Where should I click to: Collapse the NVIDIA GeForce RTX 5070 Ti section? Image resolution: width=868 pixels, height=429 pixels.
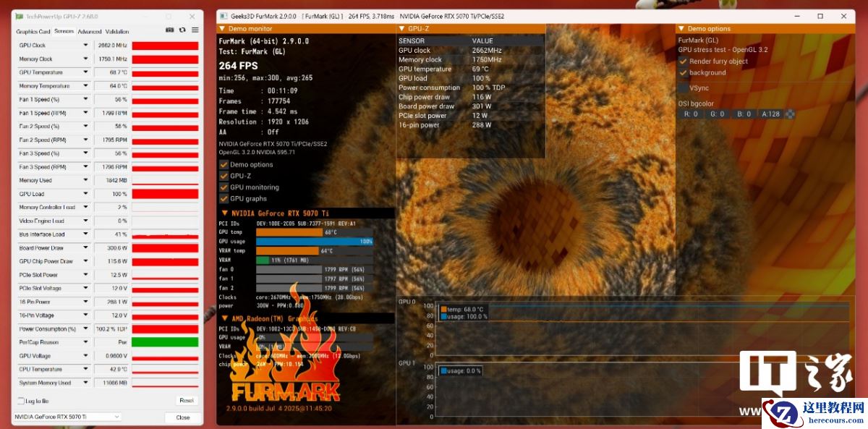(225, 213)
